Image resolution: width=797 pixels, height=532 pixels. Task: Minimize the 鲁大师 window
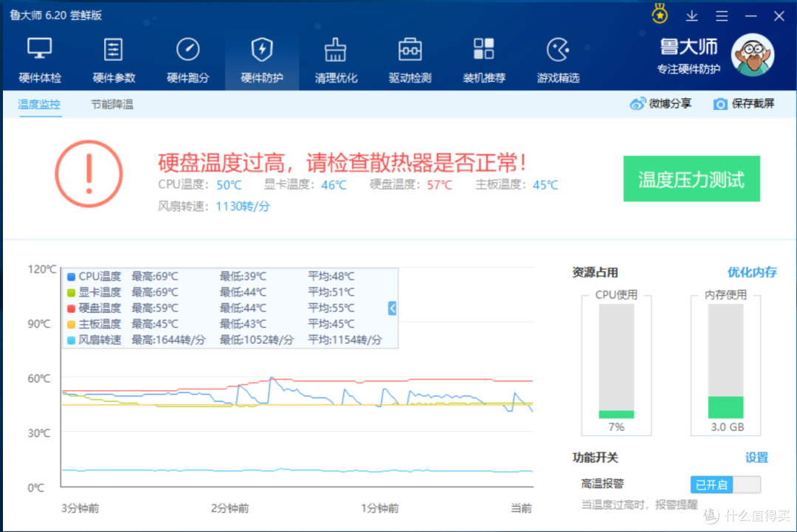(751, 15)
